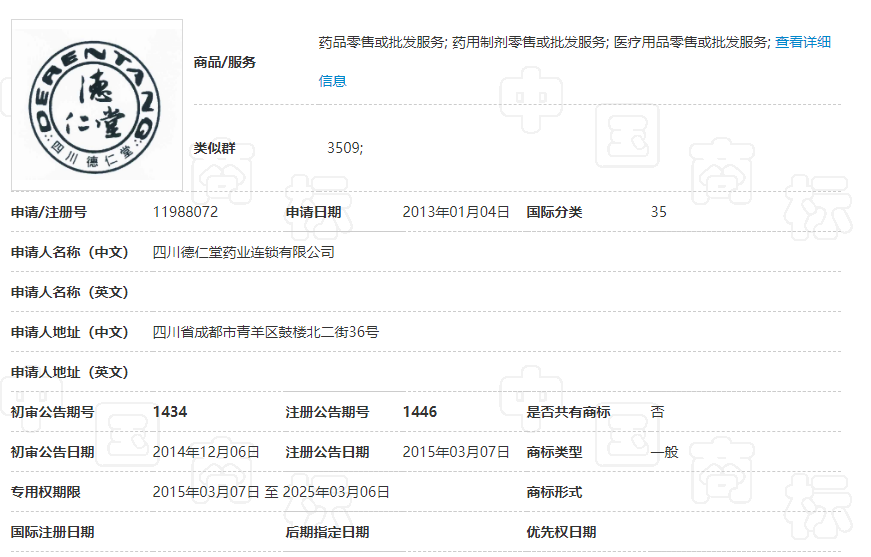
Task: Click the 申请人名称（中文） label
Action: (x=70, y=252)
